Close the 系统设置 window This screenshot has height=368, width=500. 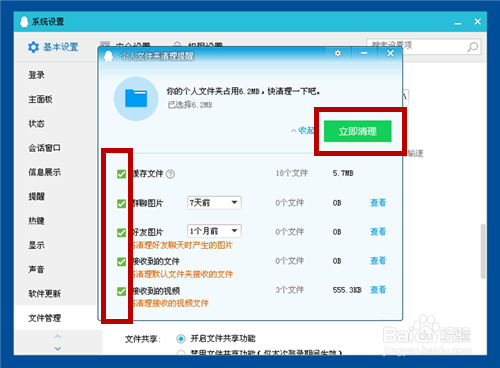click(478, 22)
